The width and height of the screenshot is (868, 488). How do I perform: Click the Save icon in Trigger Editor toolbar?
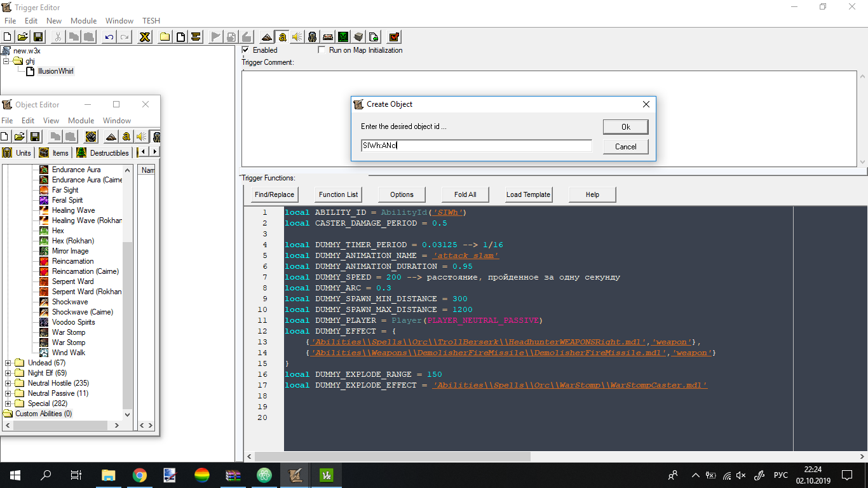tap(38, 37)
